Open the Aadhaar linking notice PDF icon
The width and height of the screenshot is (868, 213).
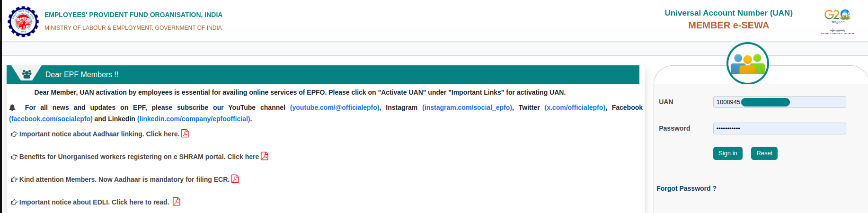pos(185,133)
